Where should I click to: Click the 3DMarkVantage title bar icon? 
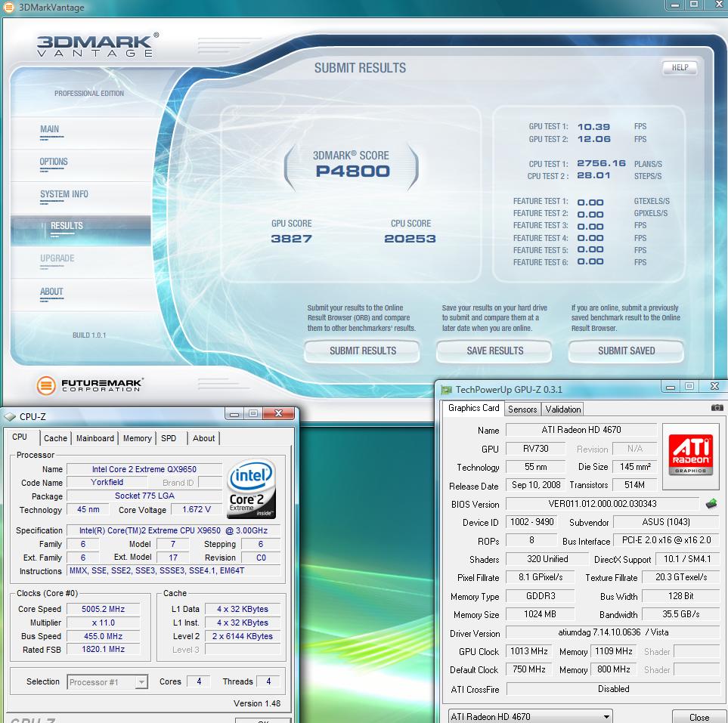9,7
